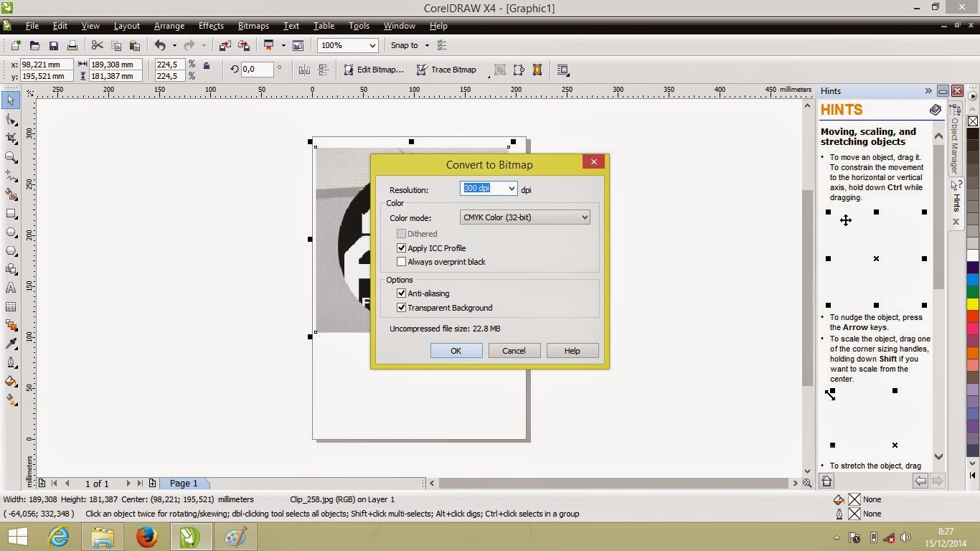
Task: Switch to the Object Manager docker tab
Action: click(955, 140)
